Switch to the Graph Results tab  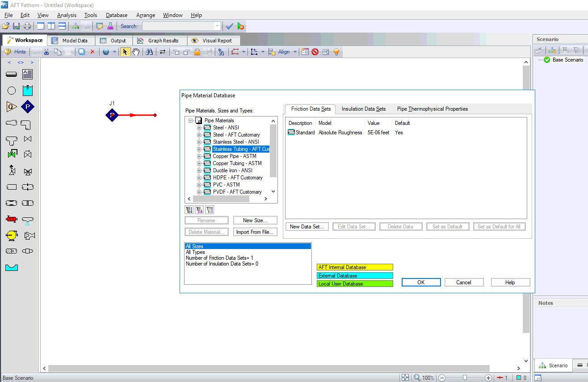[x=160, y=41]
